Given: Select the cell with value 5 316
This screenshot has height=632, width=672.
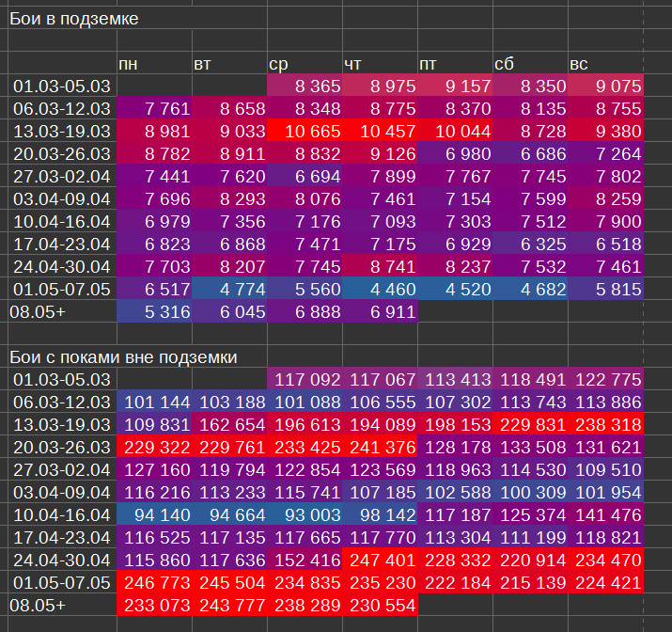Looking at the screenshot, I should [x=154, y=311].
